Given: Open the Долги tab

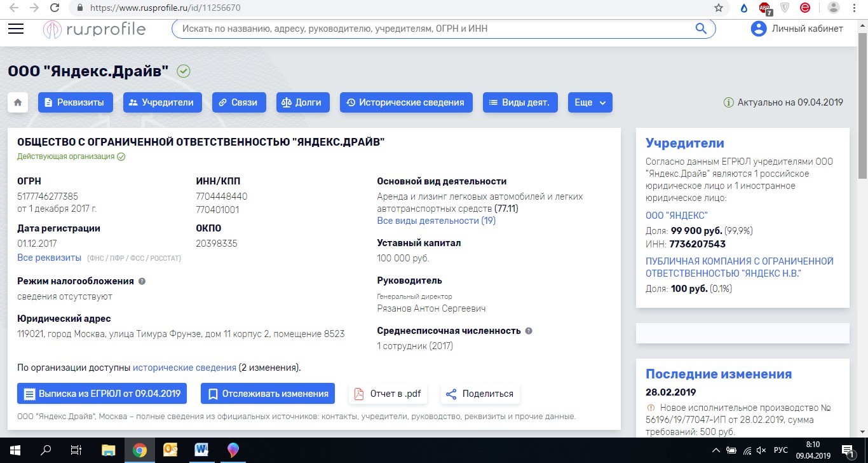Looking at the screenshot, I should pos(302,102).
